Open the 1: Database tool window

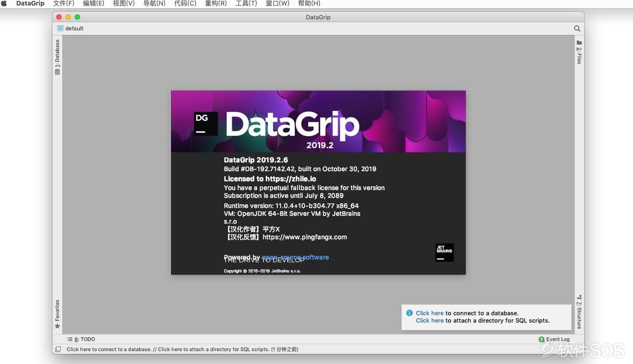pyautogui.click(x=57, y=57)
